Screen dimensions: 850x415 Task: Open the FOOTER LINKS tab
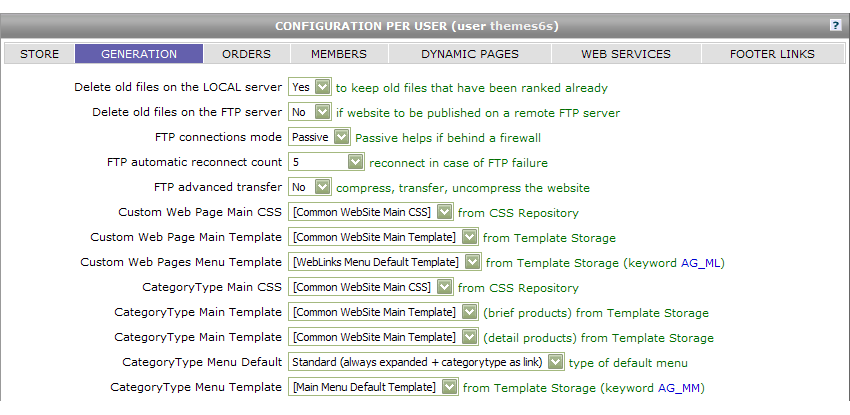pyautogui.click(x=771, y=54)
